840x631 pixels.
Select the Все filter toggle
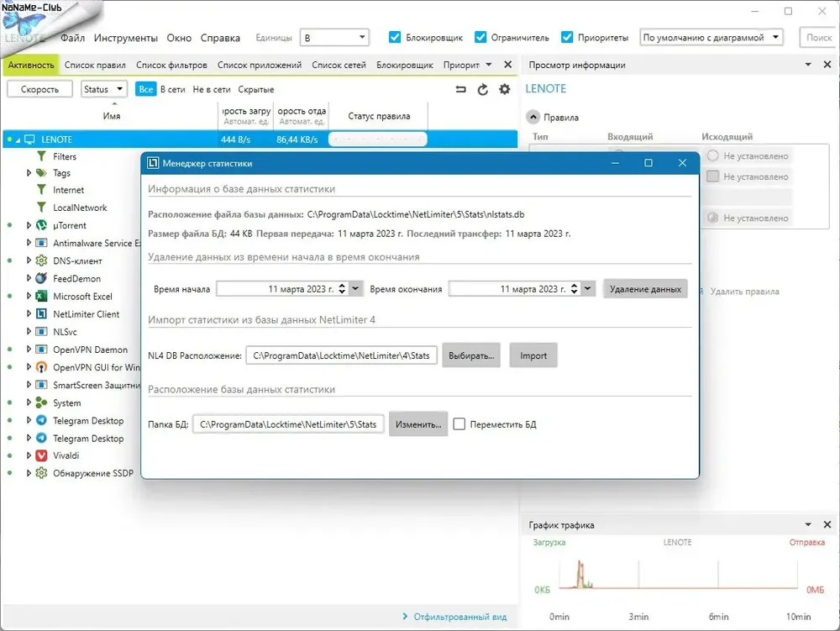[145, 89]
